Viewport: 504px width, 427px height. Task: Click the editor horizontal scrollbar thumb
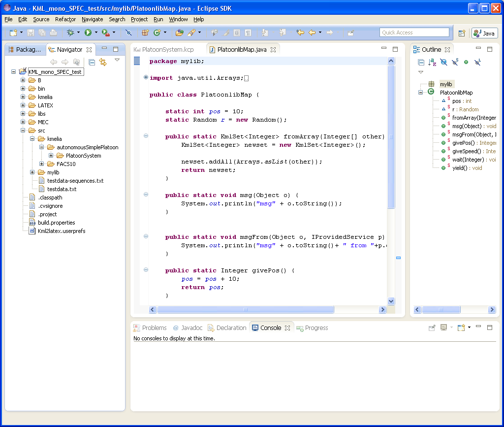[x=245, y=310]
